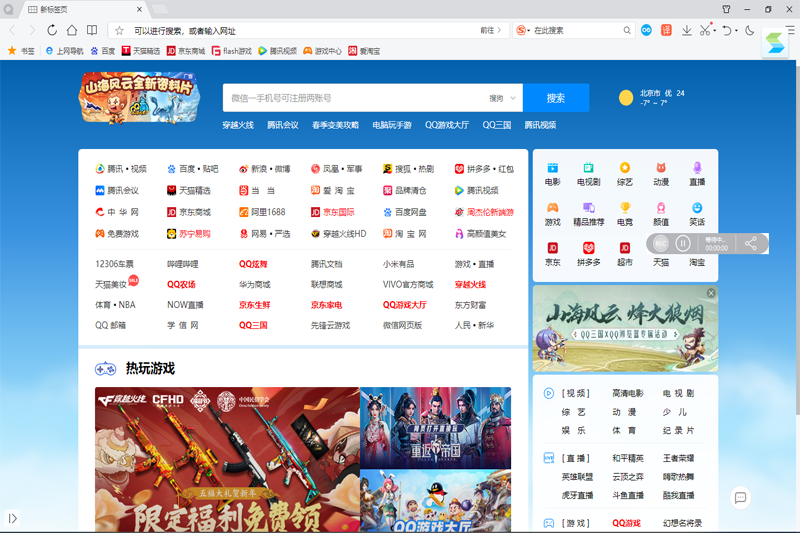The height and width of the screenshot is (533, 800).
Task: Open the 超市 JD icon
Action: tap(625, 255)
